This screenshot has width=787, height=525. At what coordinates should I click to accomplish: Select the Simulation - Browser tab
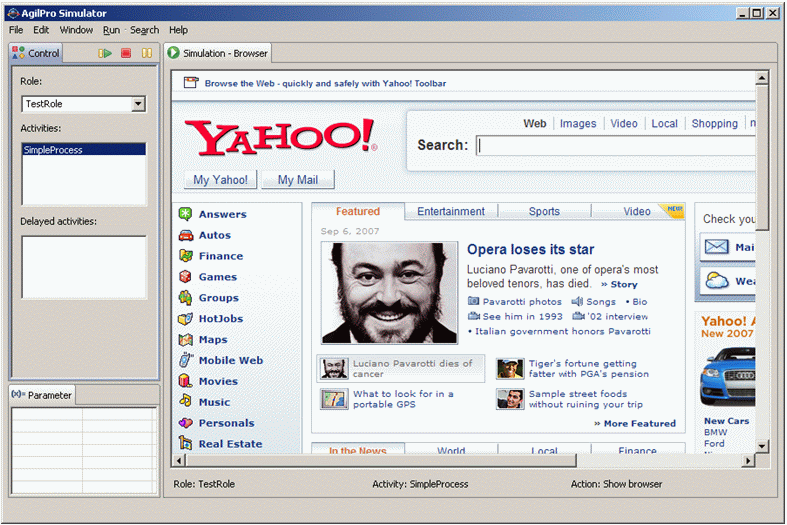(218, 53)
